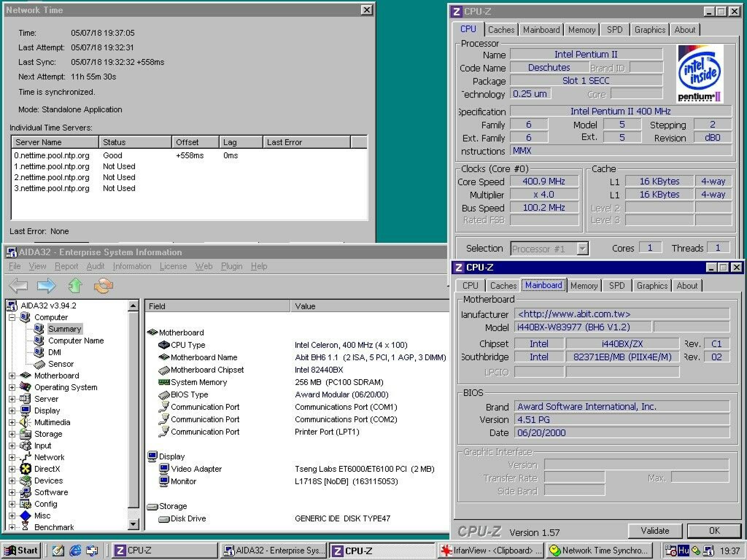Expand the Devices tree node
The width and height of the screenshot is (747, 560).
12,481
